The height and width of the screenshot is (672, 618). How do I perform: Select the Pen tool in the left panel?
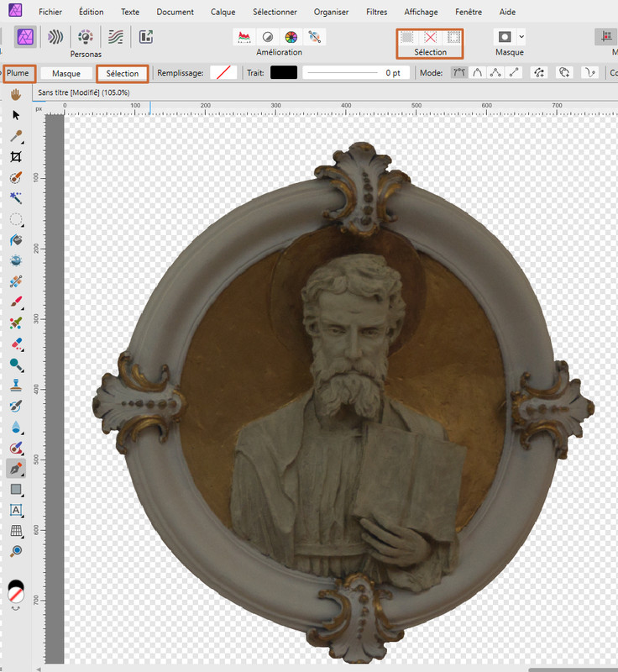(x=16, y=469)
